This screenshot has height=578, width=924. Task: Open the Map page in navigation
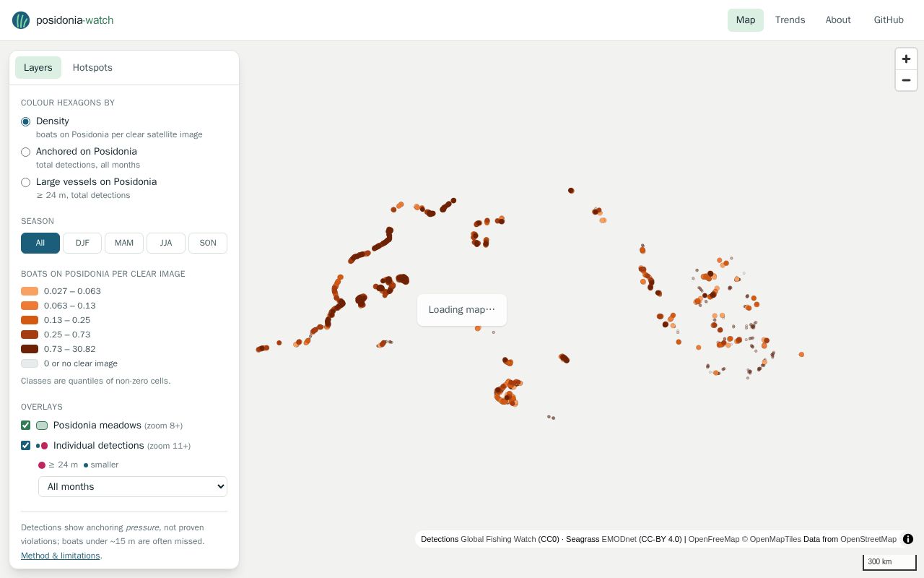[x=746, y=20]
